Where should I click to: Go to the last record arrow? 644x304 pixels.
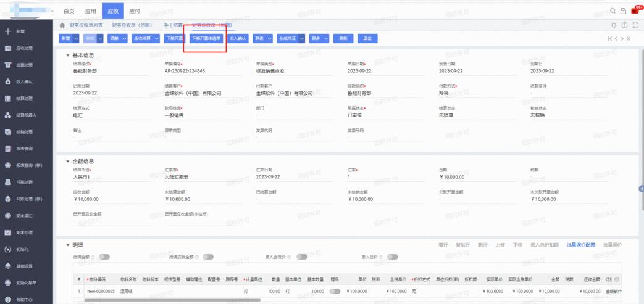[629, 39]
